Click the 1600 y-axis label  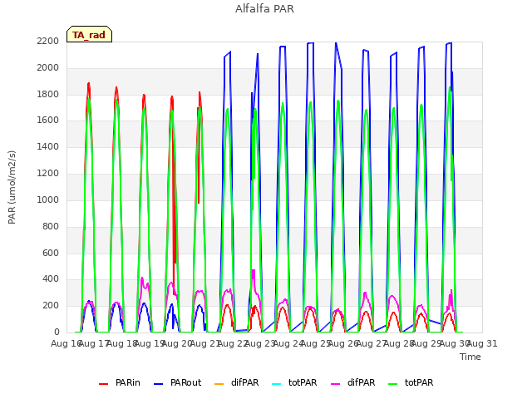coord(48,121)
